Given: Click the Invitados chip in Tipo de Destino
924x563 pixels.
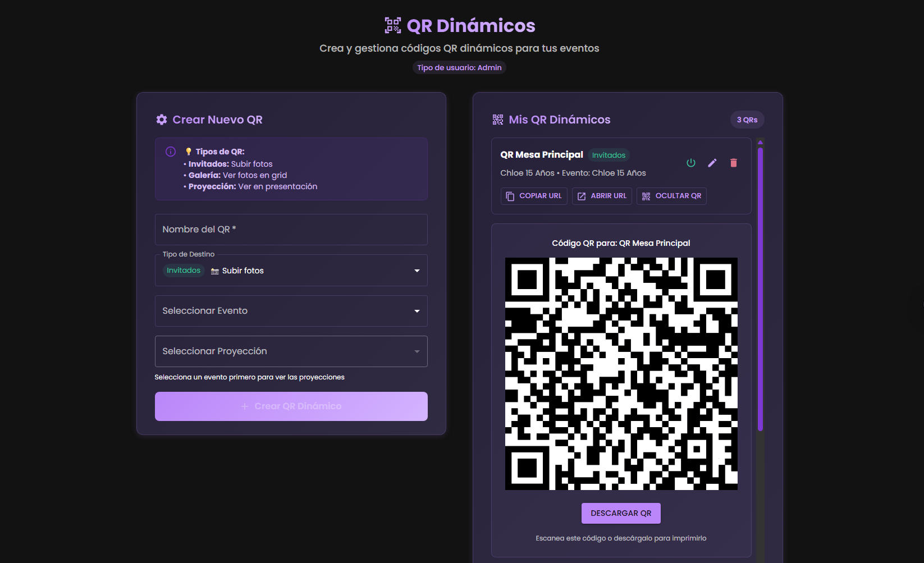Looking at the screenshot, I should pos(184,271).
